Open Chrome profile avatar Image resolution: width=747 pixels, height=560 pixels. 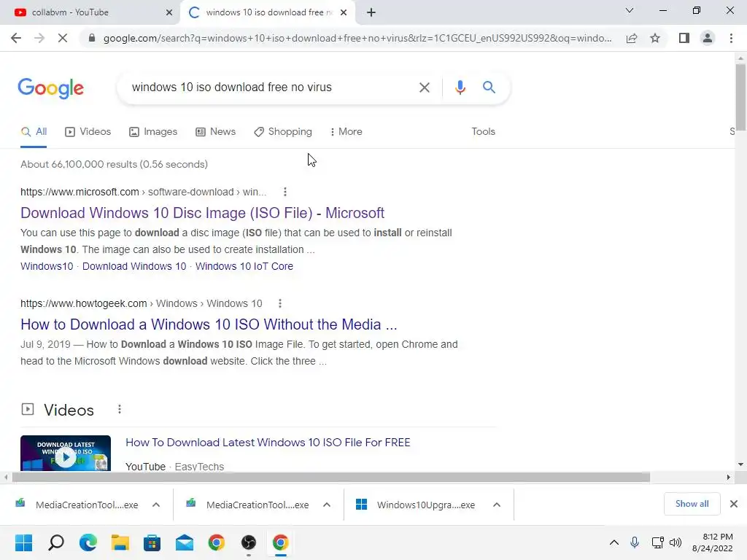coord(708,38)
